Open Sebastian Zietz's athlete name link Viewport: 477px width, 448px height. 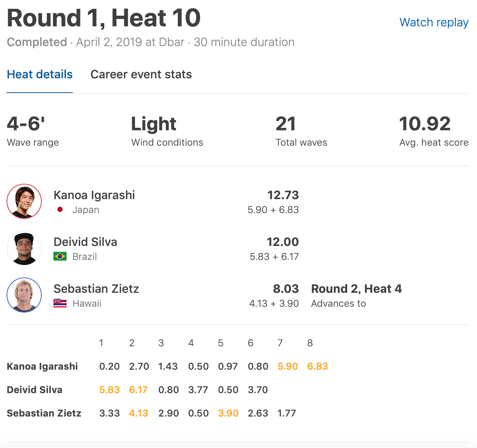[96, 289]
